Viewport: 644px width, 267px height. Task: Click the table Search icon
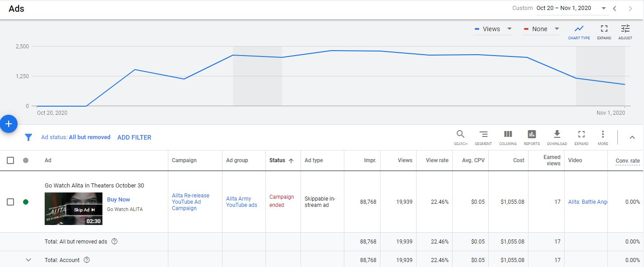460,134
